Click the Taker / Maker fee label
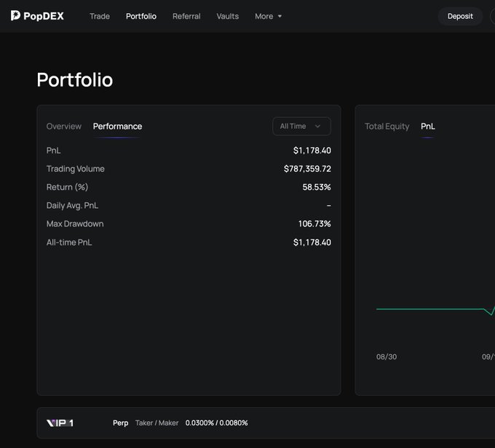Screen dimensions: 495x448 click(157, 423)
